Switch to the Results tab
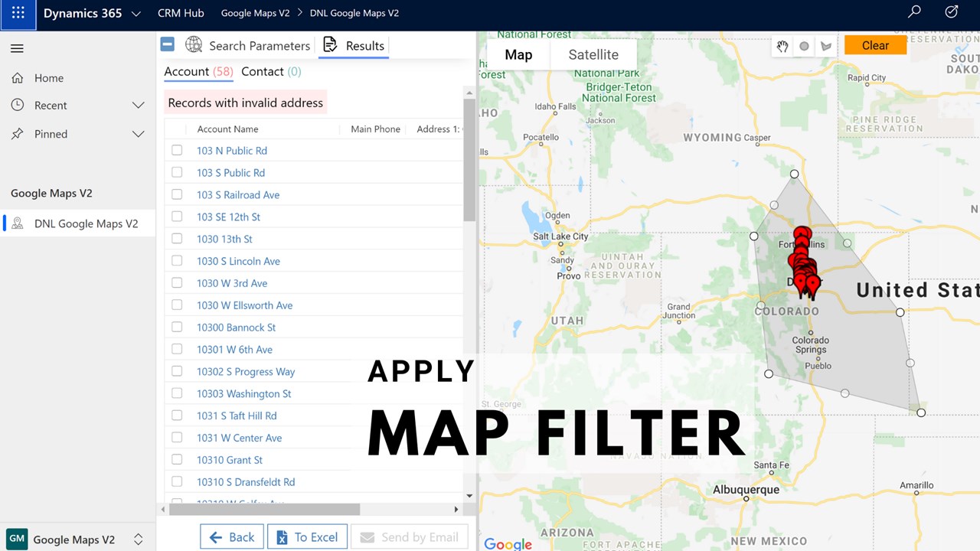Screen dimensions: 980x551 coord(354,45)
